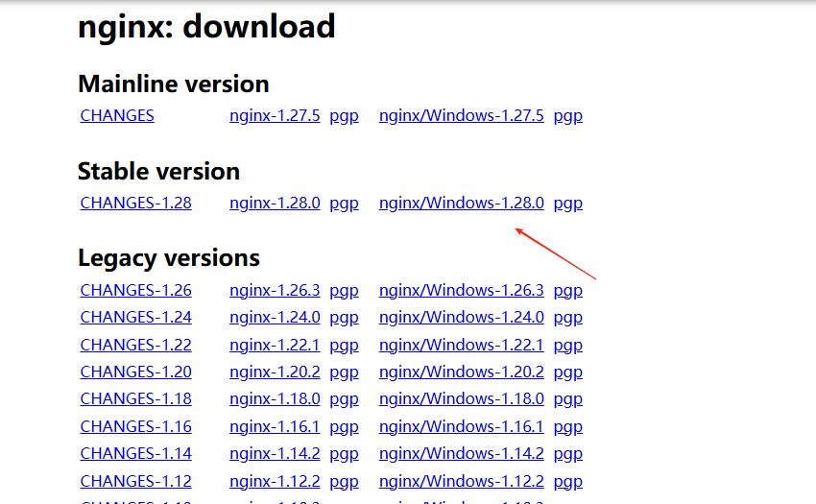Download nginx/Windows-1.12.2
The height and width of the screenshot is (504, 816).
click(x=461, y=481)
